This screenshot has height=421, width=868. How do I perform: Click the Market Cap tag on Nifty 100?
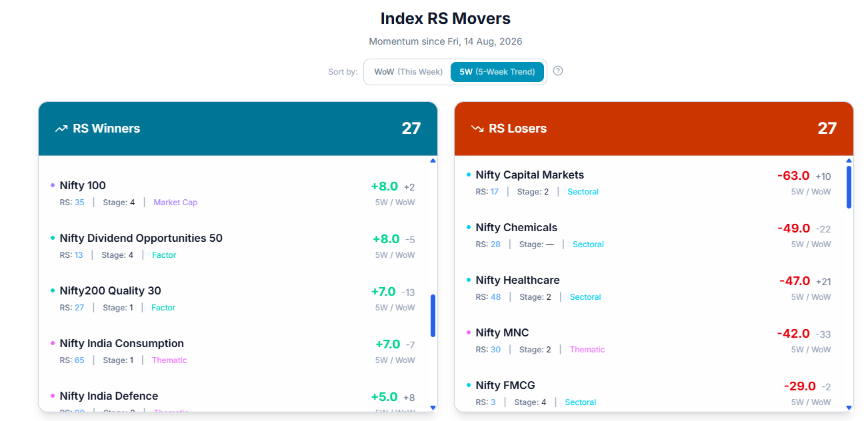[175, 203]
